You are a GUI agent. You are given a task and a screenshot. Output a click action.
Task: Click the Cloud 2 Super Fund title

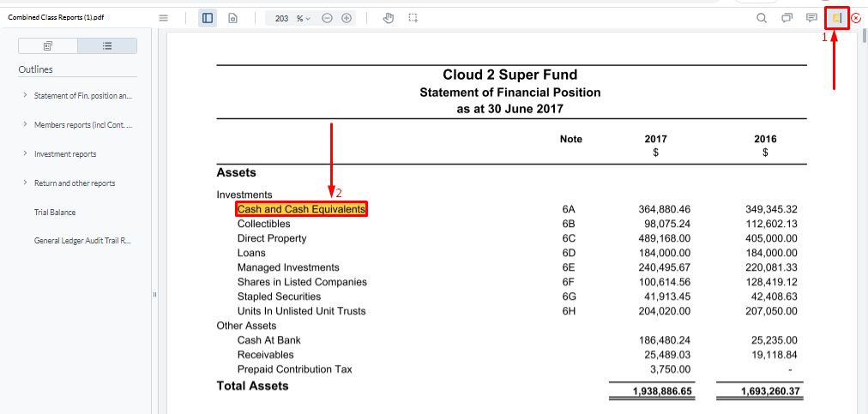point(509,75)
